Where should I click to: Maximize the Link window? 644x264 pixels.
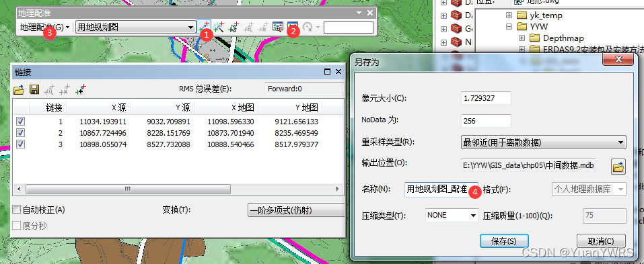point(327,72)
